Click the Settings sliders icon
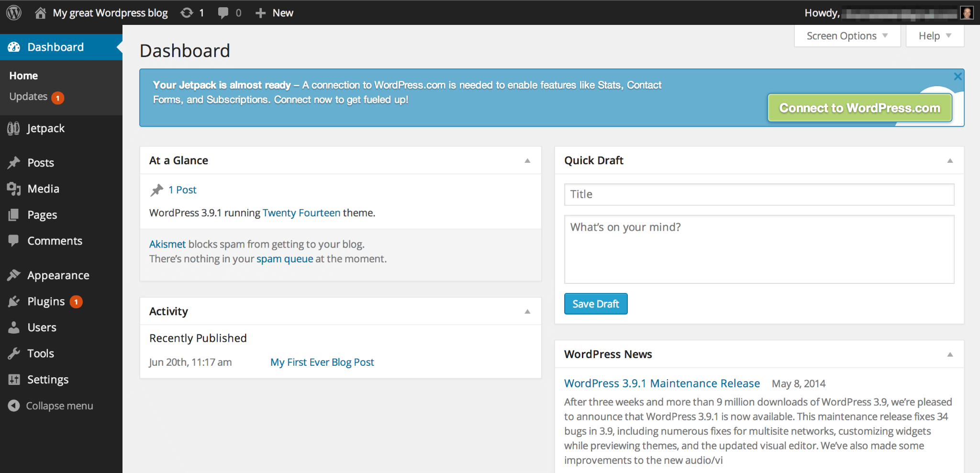980x473 pixels. pos(14,380)
